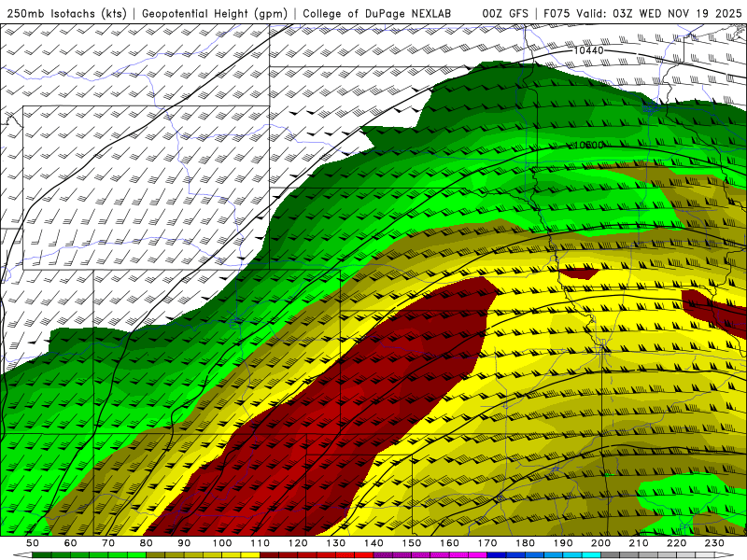Image resolution: width=747 pixels, height=560 pixels.
Task: Click the 150 knot color bar label
Action: [412, 543]
